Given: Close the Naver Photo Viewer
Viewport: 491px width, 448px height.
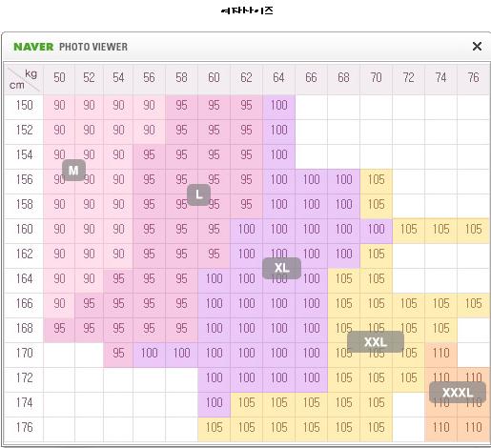Looking at the screenshot, I should tap(477, 47).
